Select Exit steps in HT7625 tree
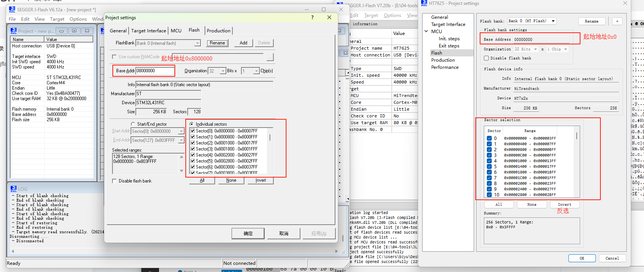Viewport: 644px width, 272px height. [449, 46]
